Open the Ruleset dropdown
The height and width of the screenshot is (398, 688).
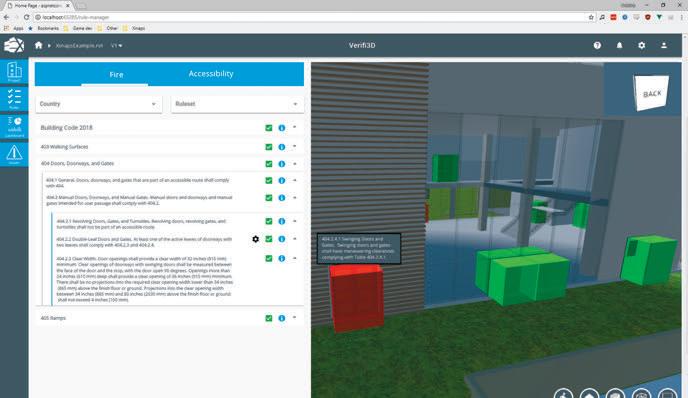pos(237,104)
